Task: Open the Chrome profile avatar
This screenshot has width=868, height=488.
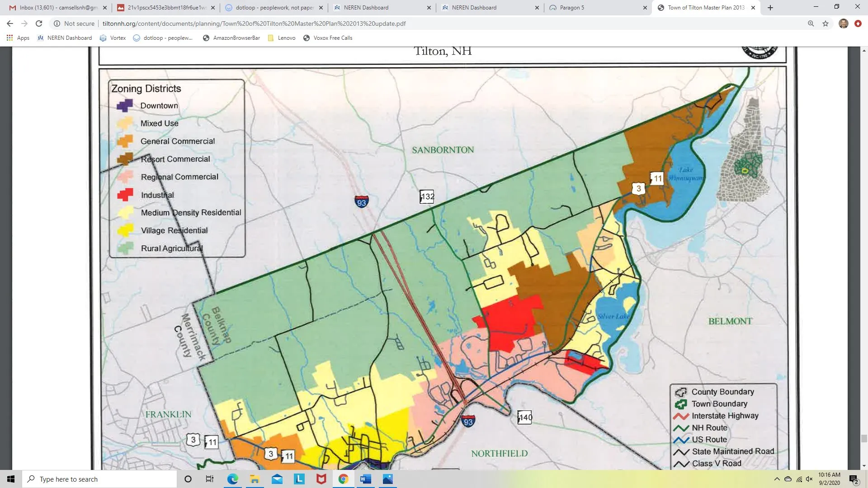Action: (843, 23)
